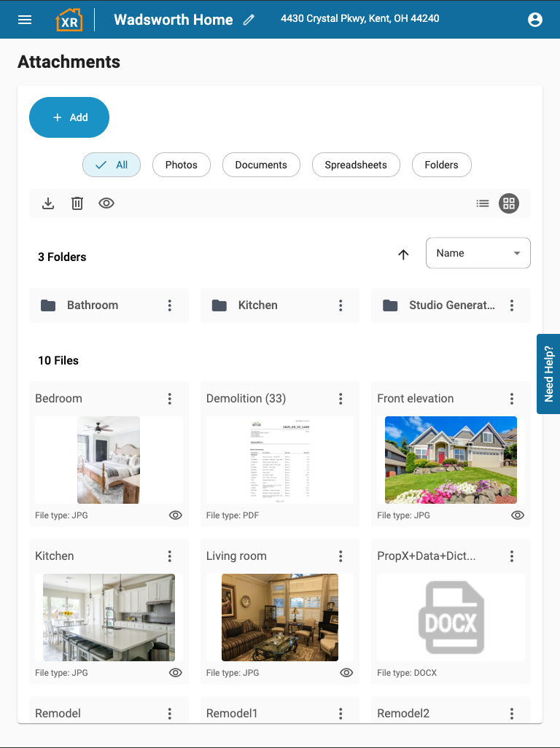Click the Remodel1 file name
Viewport: 560px width, 748px height.
coord(232,714)
